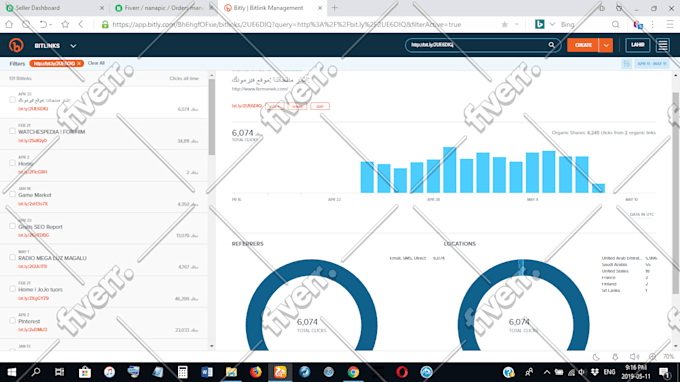This screenshot has width=680, height=382.
Task: Click the bitlink list scrollbar thumb
Action: (212, 117)
